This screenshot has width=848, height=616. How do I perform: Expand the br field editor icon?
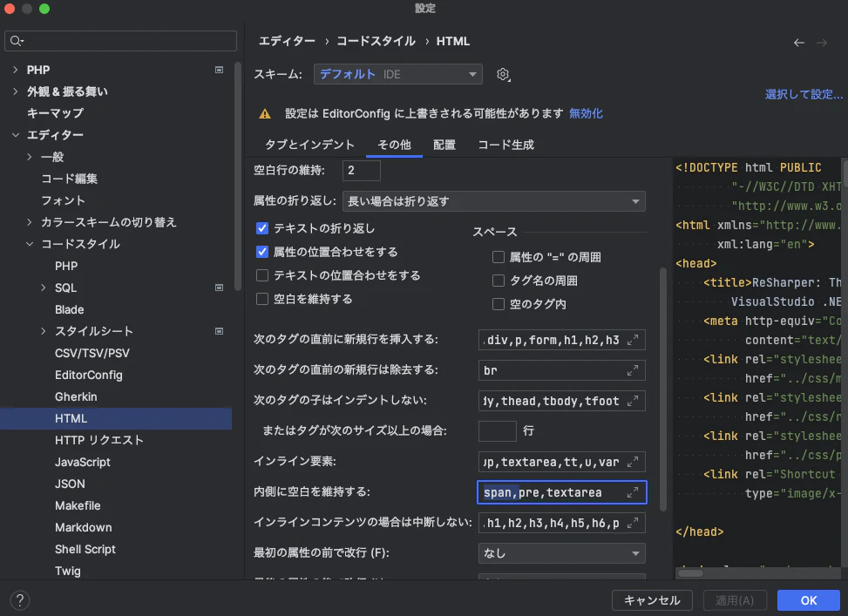[x=632, y=370]
